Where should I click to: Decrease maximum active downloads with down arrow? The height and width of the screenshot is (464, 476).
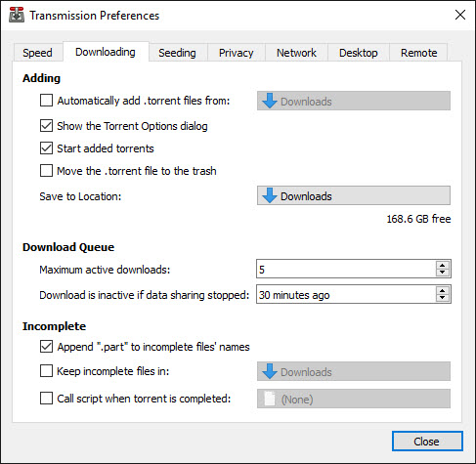coord(442,273)
